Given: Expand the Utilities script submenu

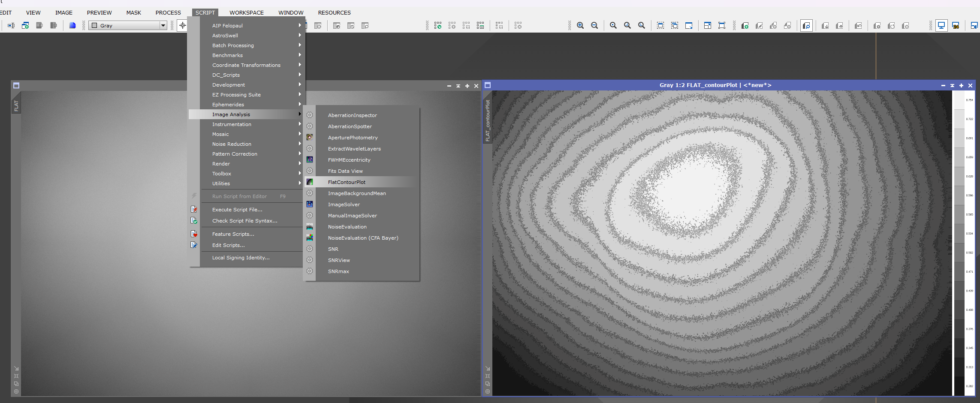Looking at the screenshot, I should [221, 183].
